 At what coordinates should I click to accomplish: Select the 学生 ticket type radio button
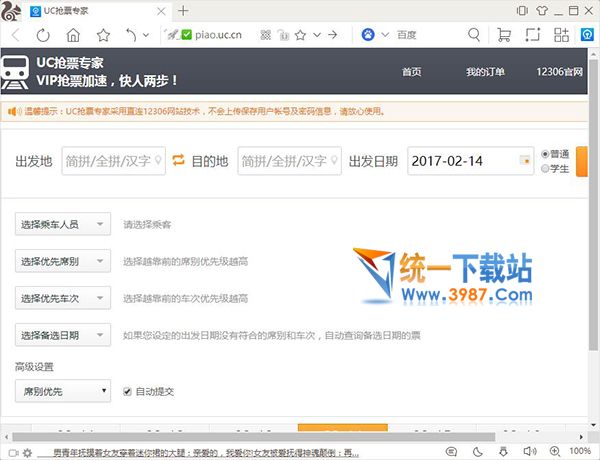tap(545, 168)
